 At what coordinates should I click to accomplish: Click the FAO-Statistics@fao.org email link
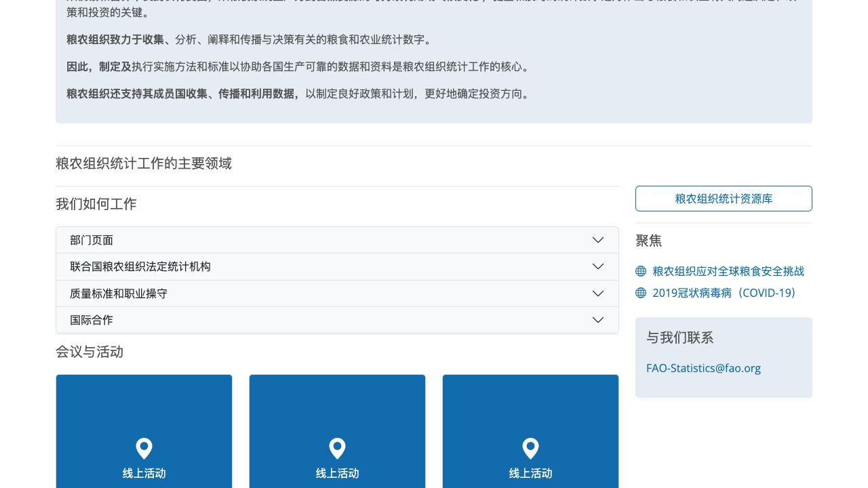click(703, 368)
